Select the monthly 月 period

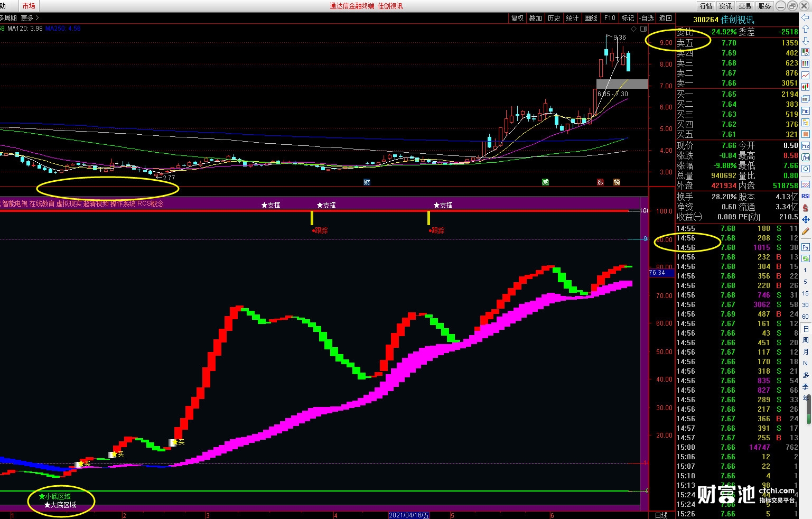[806, 351]
